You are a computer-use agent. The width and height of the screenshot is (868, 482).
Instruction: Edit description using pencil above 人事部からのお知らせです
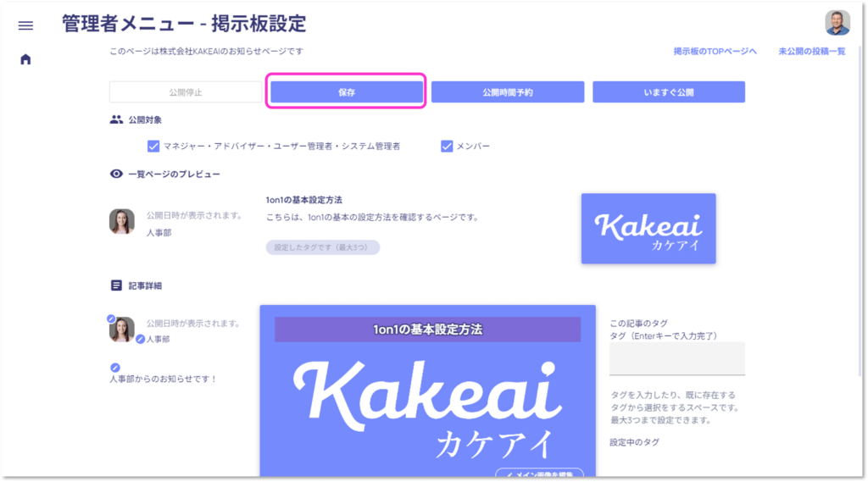coord(115,368)
